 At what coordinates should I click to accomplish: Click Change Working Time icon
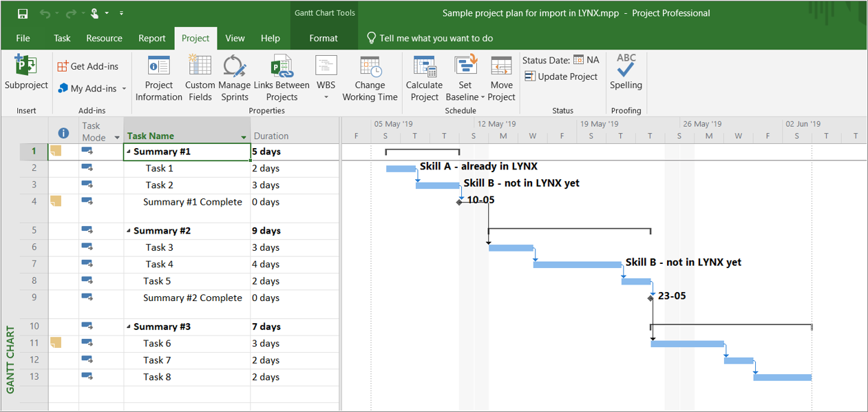pyautogui.click(x=370, y=67)
